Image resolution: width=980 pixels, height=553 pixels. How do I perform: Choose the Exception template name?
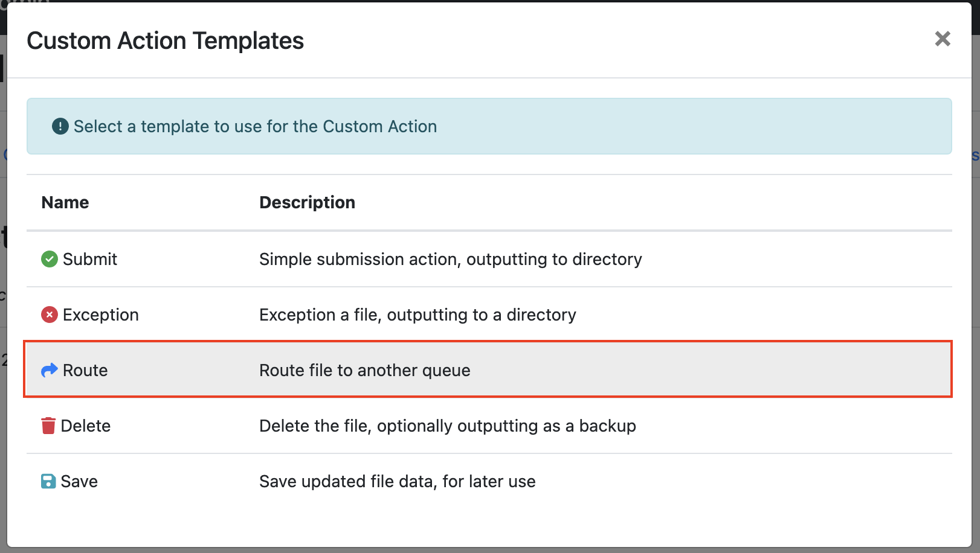coord(100,315)
